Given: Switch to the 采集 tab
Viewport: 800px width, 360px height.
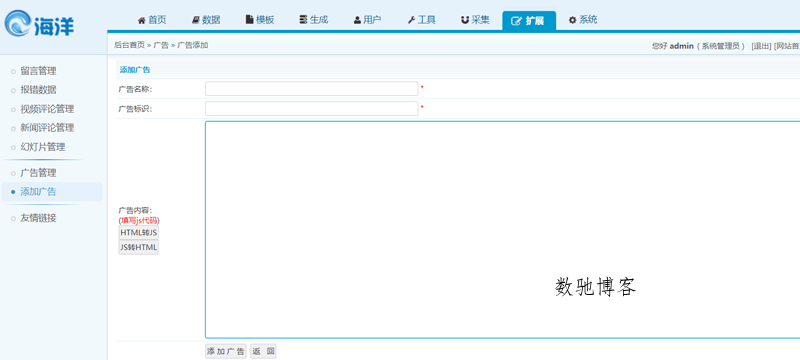Looking at the screenshot, I should 476,20.
